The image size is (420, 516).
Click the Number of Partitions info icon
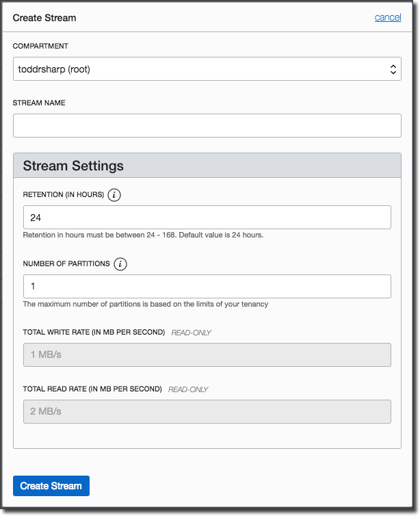pos(120,264)
